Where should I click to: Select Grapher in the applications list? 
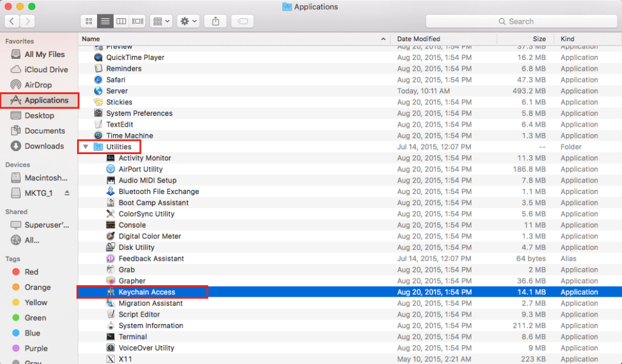tap(133, 280)
